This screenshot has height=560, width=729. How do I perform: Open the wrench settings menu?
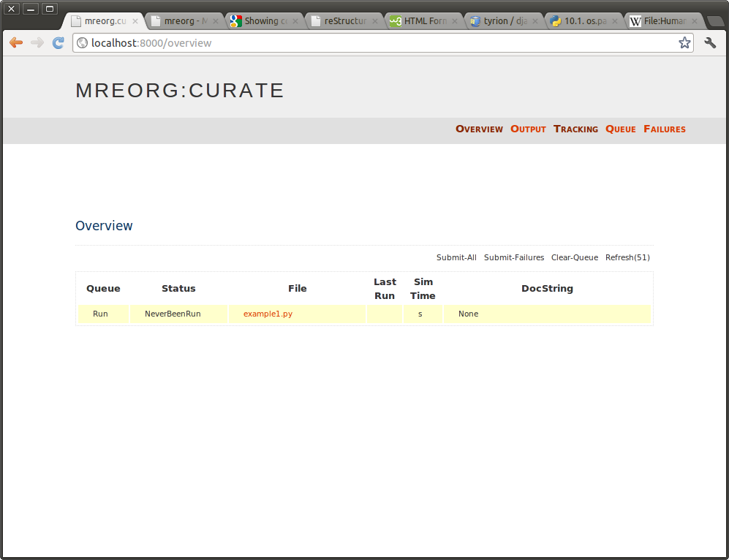pyautogui.click(x=710, y=42)
